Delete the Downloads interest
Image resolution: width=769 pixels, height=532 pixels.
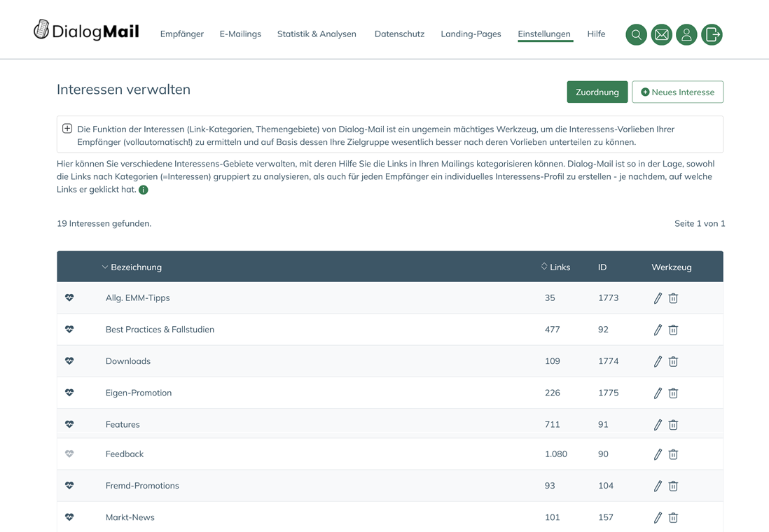pos(673,362)
